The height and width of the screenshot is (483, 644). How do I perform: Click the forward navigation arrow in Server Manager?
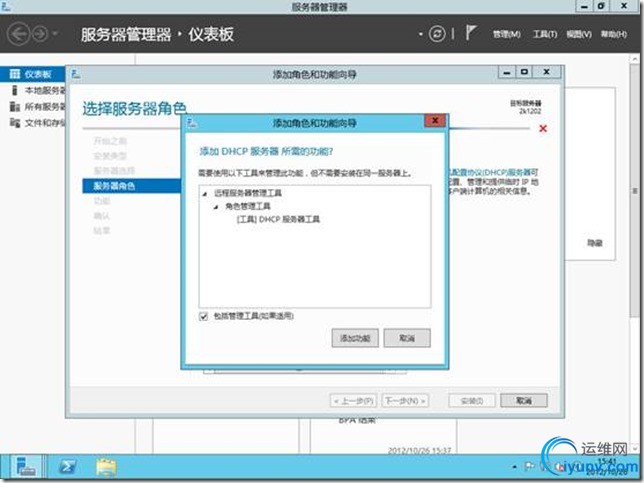[x=40, y=34]
